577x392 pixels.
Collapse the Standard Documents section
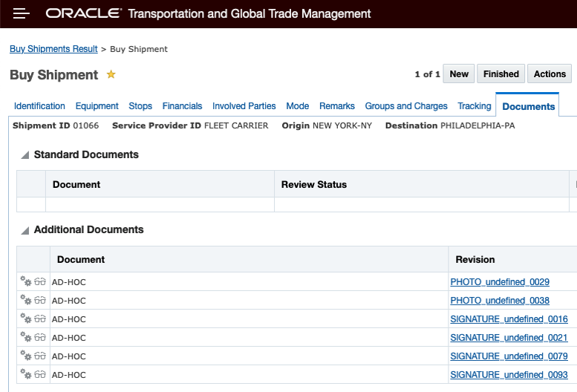point(25,155)
